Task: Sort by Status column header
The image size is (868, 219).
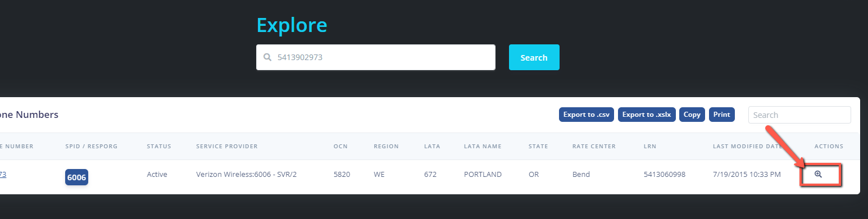Action: pyautogui.click(x=159, y=146)
